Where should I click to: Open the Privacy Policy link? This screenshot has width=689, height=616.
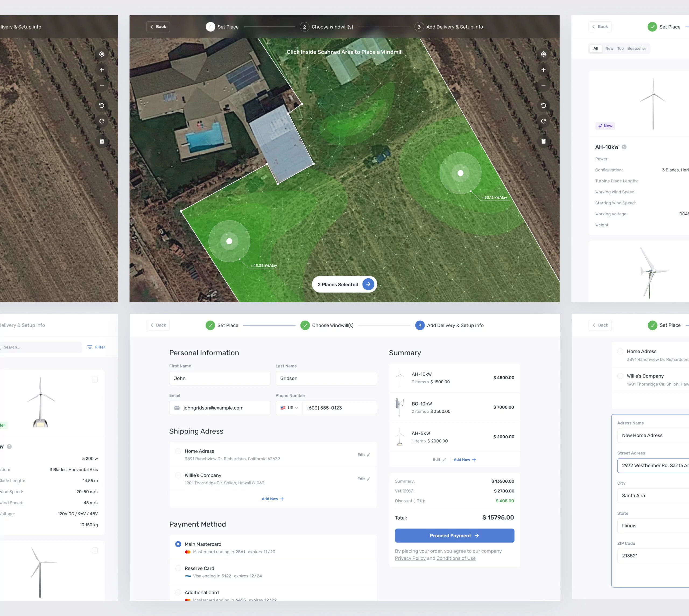[x=410, y=558]
